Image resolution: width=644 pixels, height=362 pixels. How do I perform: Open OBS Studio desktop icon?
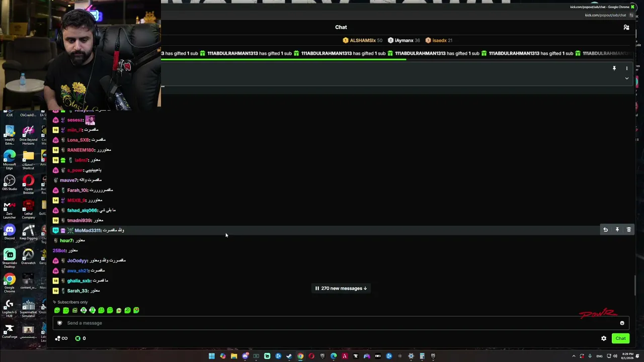(x=10, y=183)
